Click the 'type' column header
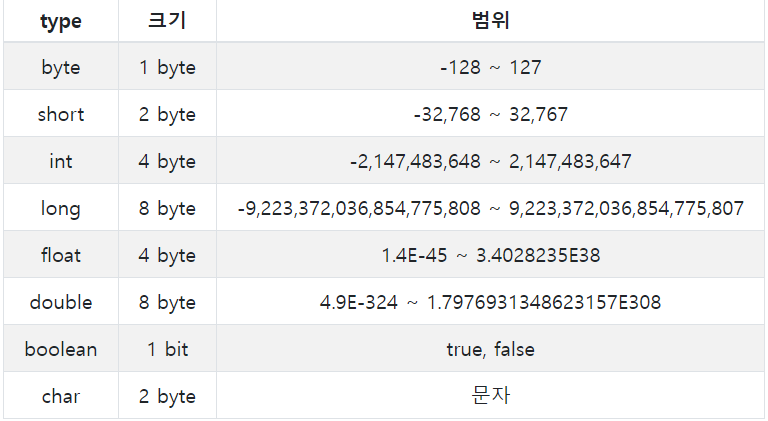768x421 pixels. [x=61, y=21]
